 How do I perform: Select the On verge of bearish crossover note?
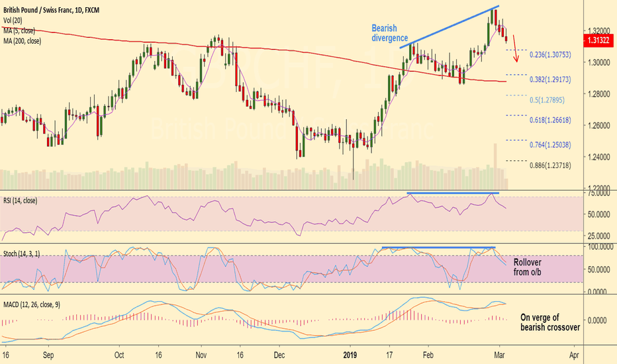click(x=550, y=322)
